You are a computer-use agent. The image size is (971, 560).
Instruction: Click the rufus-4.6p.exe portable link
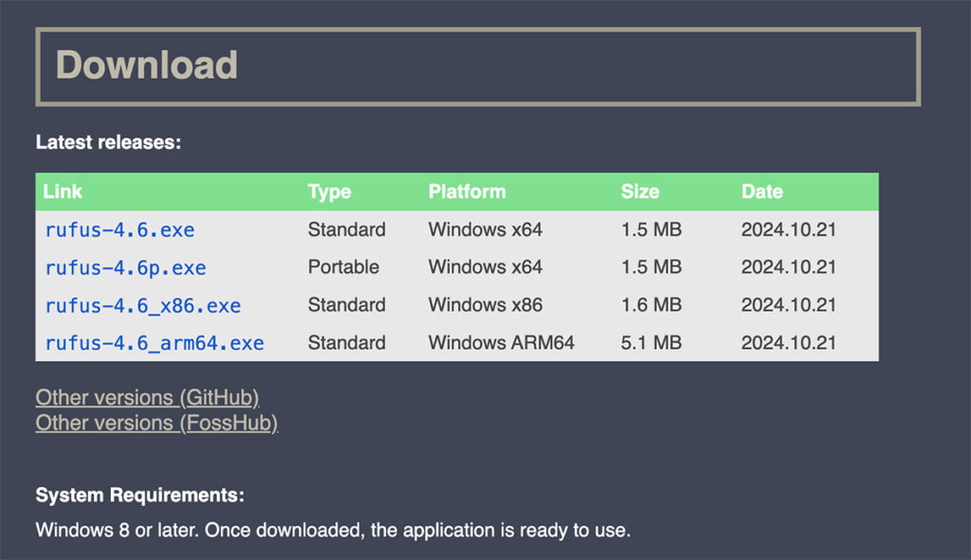(125, 268)
